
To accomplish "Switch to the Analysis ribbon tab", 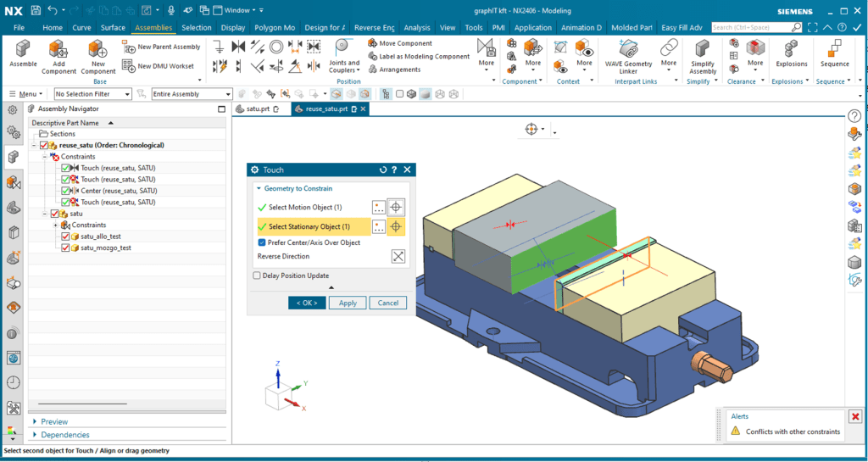I will click(416, 28).
